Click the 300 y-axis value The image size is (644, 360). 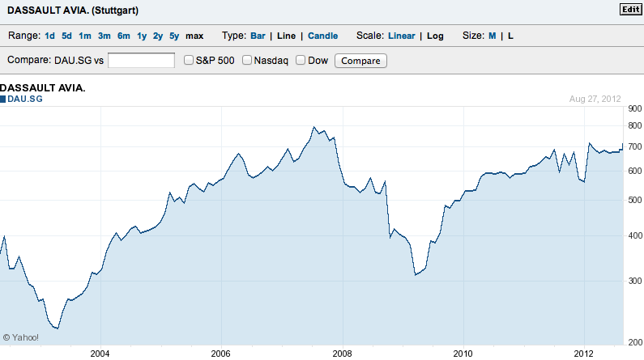pyautogui.click(x=635, y=281)
